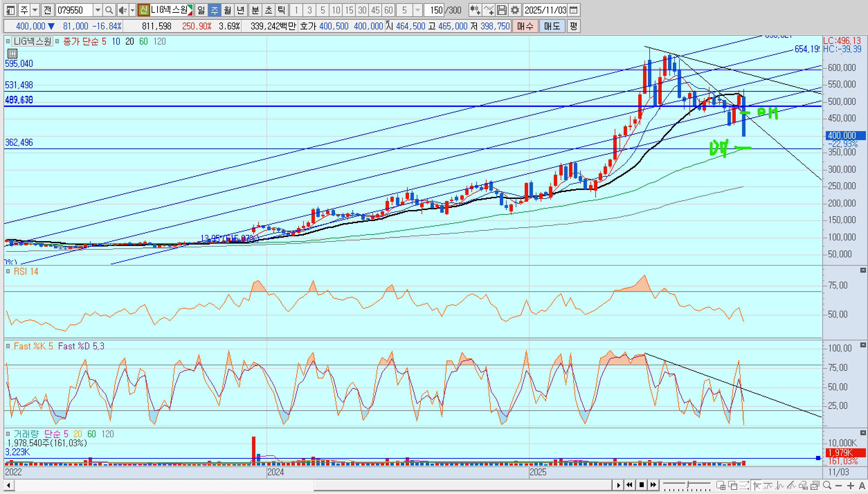This screenshot has height=494, width=868.
Task: Click the magnifier zoom icon in bottom toolbar
Action: [827, 485]
